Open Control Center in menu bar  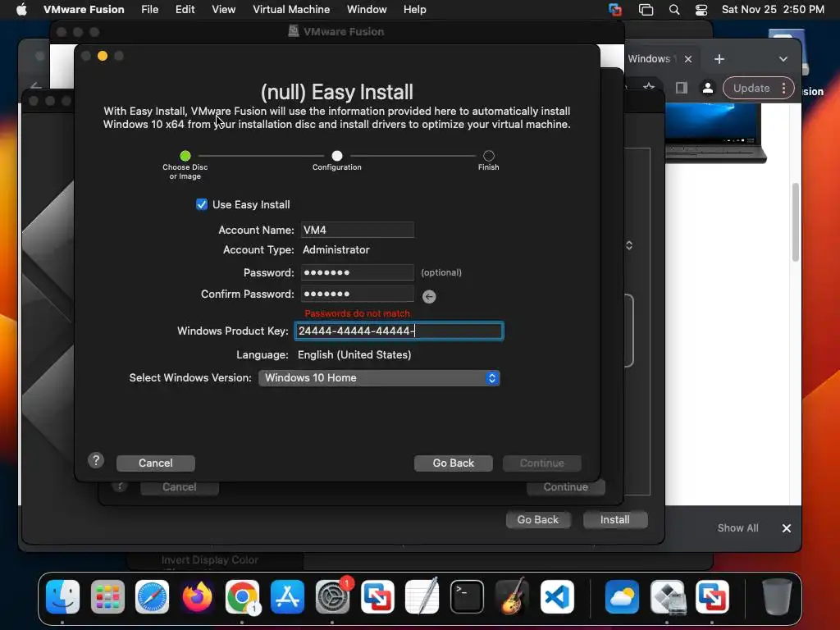(x=701, y=10)
